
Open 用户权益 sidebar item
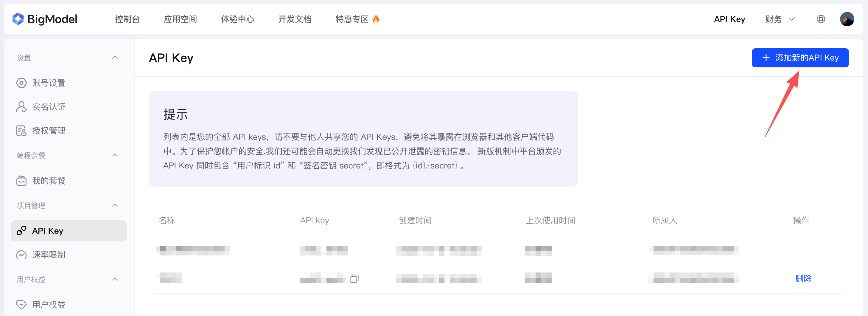coord(49,305)
